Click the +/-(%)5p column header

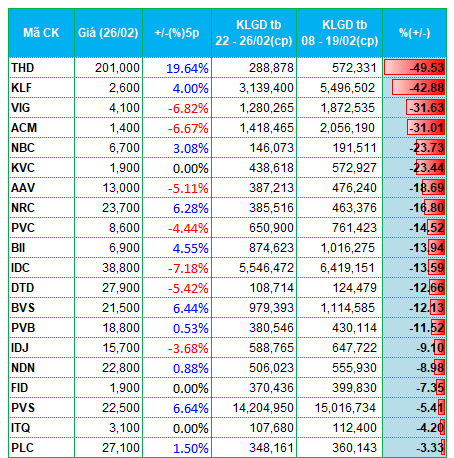click(x=177, y=33)
